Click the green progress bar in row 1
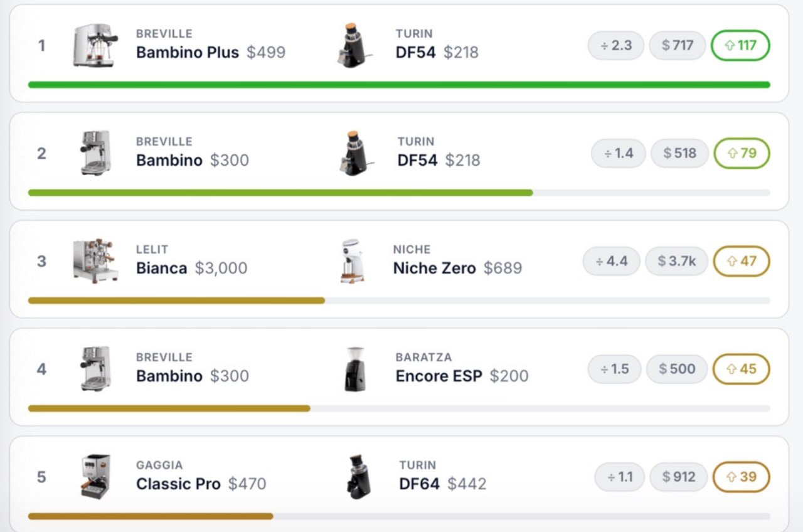803x532 pixels. click(399, 85)
